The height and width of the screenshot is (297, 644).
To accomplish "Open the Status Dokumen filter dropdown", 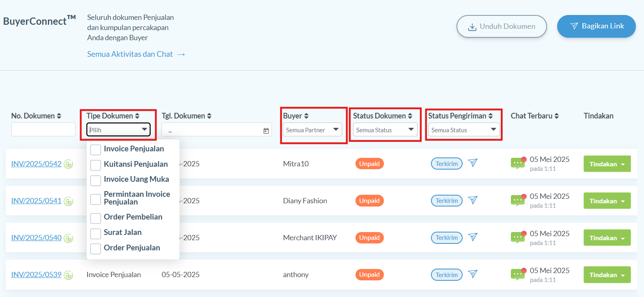I will [385, 130].
